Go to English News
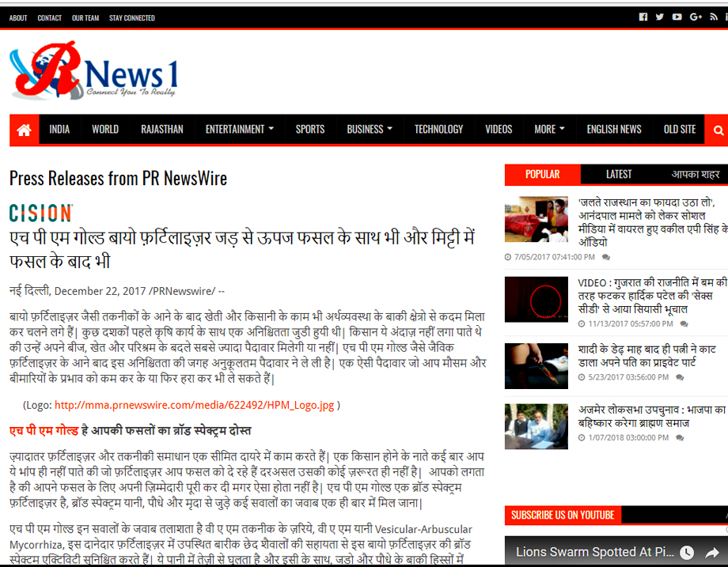Screen dimensions: 728x567 (614, 130)
